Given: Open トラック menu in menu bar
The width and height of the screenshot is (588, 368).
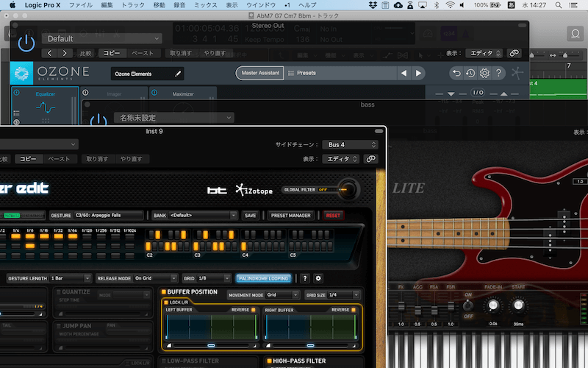Looking at the screenshot, I should pyautogui.click(x=133, y=5).
